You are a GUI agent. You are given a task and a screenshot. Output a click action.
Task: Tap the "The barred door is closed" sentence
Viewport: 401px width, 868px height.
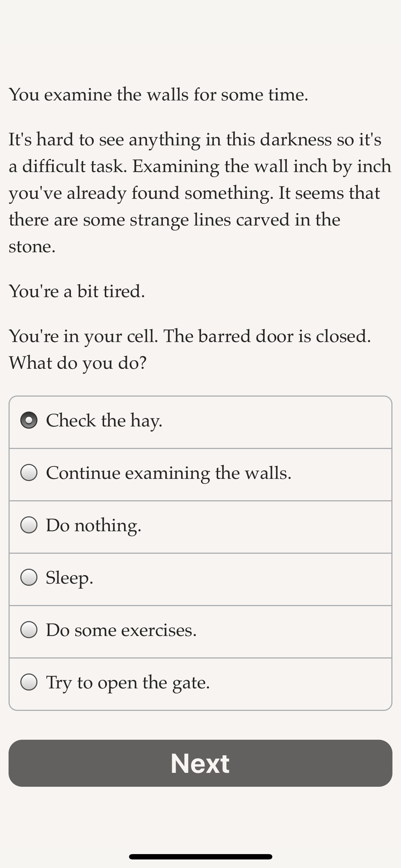click(267, 336)
